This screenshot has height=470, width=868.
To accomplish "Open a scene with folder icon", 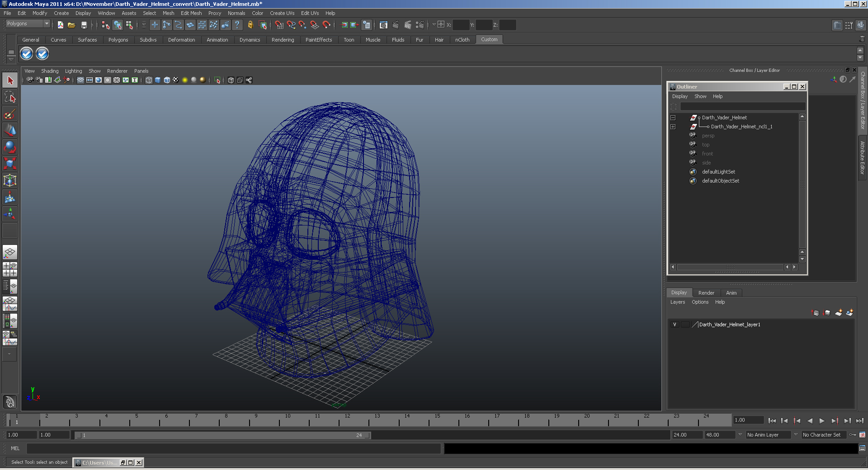I will pyautogui.click(x=71, y=25).
